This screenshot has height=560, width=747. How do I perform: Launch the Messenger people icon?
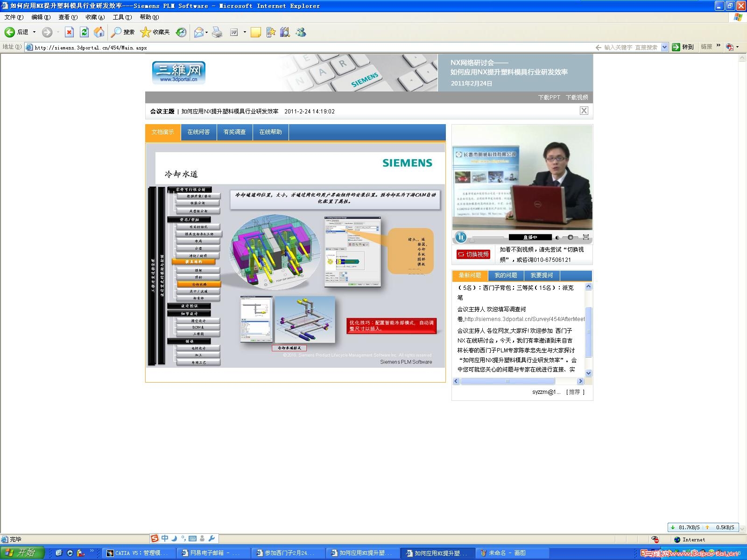[x=301, y=32]
